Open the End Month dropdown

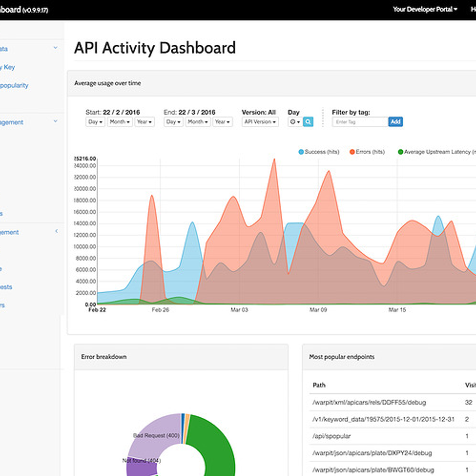(x=198, y=122)
